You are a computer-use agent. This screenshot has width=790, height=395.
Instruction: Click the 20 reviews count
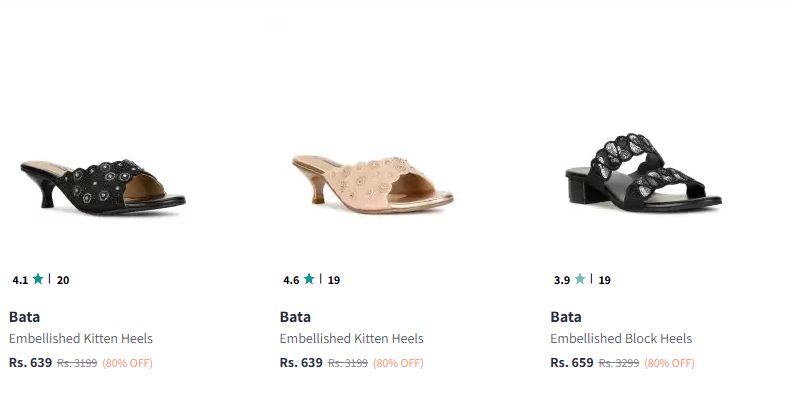pyautogui.click(x=63, y=280)
